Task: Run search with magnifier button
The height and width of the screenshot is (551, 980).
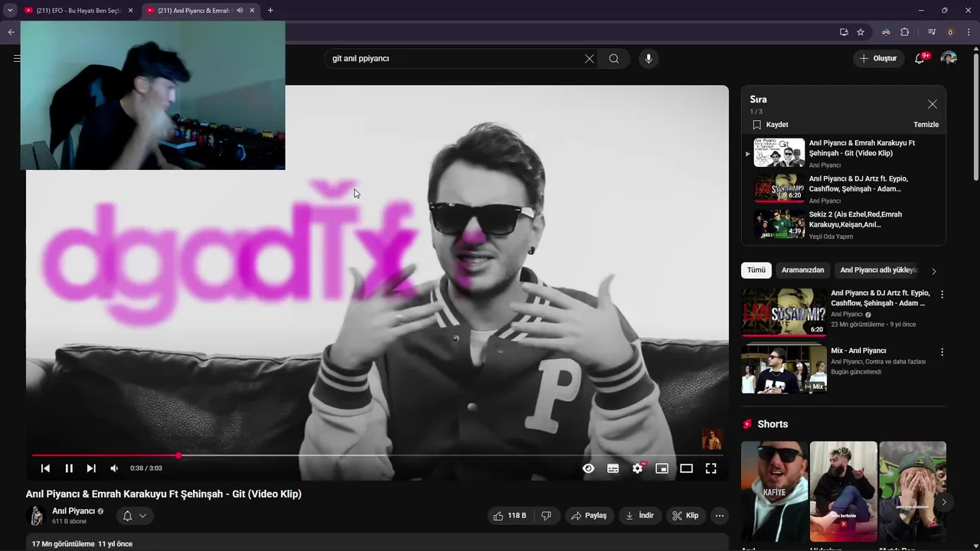Action: pyautogui.click(x=614, y=59)
